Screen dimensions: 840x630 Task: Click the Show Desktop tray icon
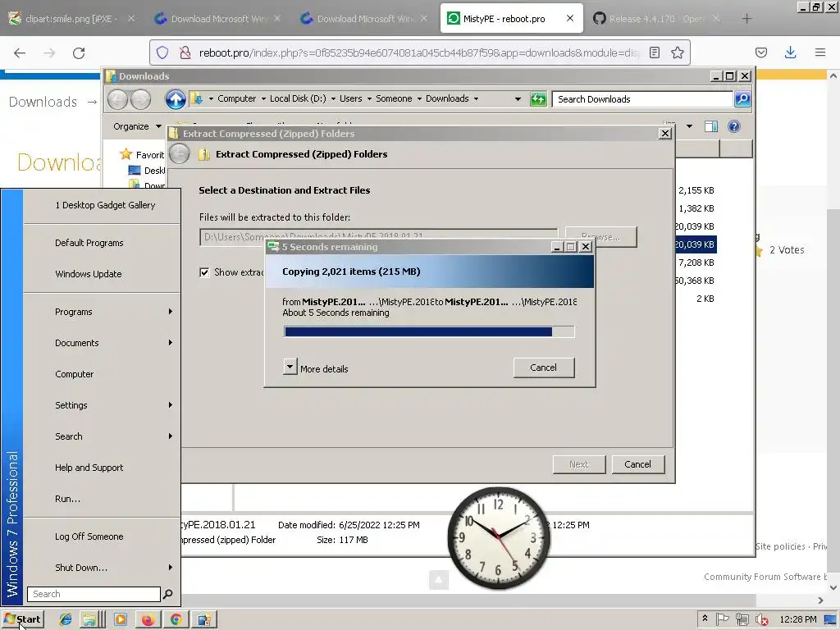point(831,620)
